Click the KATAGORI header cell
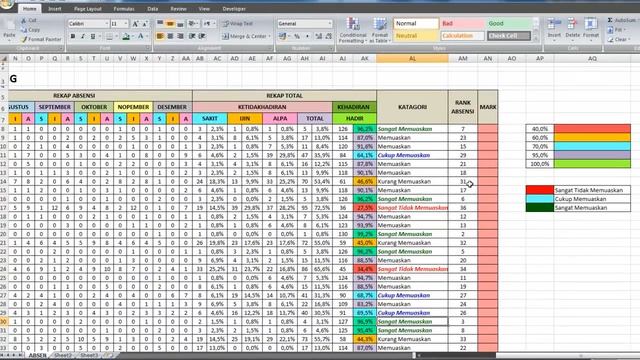 coord(412,107)
